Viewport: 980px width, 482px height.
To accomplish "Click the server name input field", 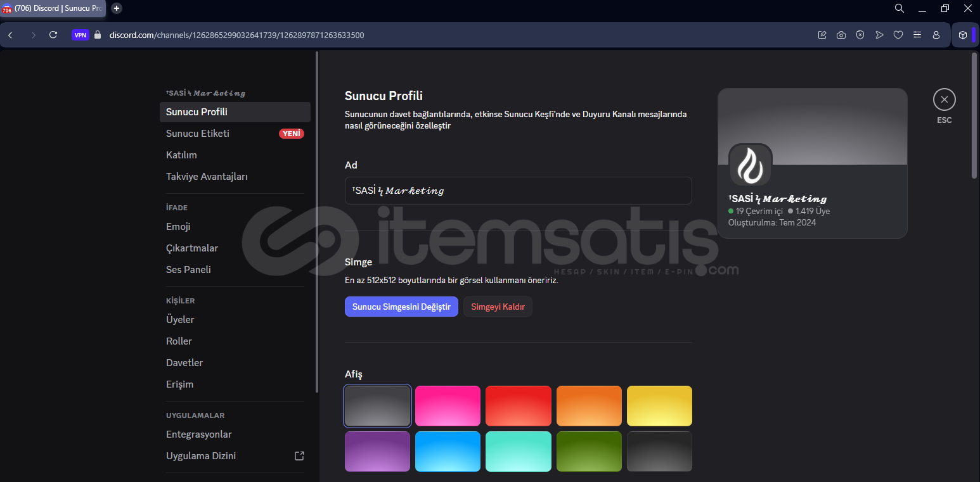I will [x=518, y=191].
